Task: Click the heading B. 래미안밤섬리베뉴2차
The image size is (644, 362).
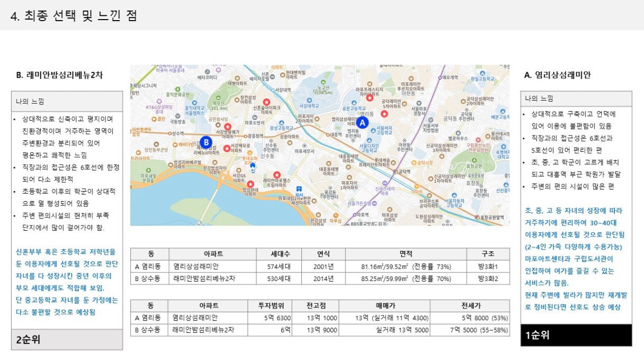Action: [x=60, y=75]
